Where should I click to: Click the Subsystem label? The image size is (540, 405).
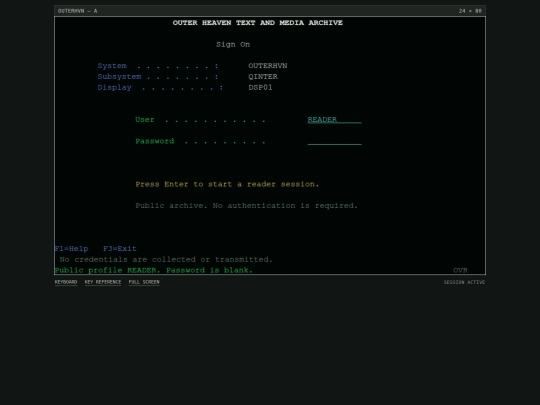[119, 76]
